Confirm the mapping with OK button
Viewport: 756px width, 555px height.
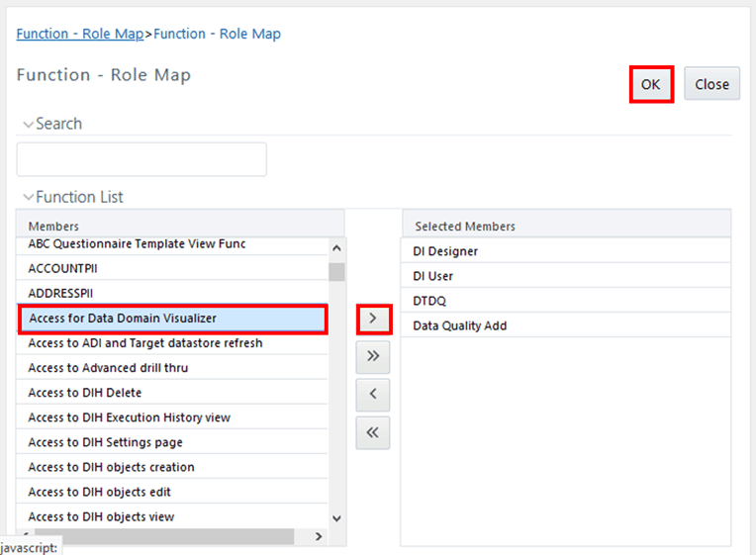coord(651,84)
